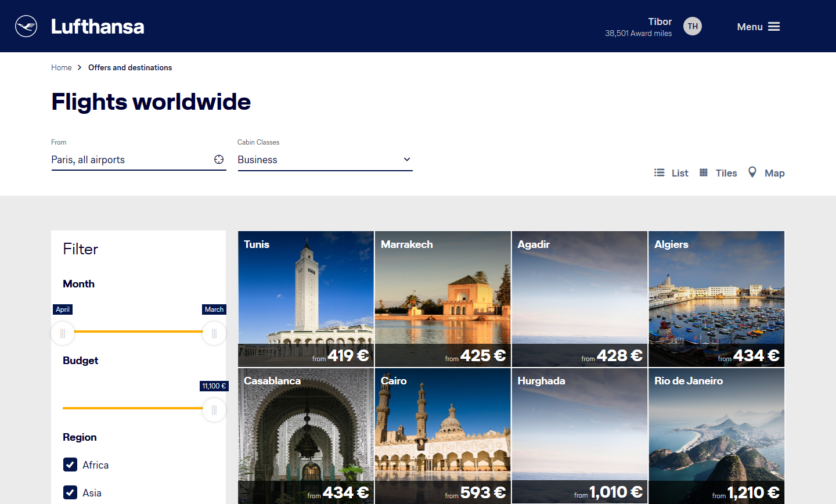The image size is (836, 504).
Task: Open the Menu label
Action: [x=749, y=27]
